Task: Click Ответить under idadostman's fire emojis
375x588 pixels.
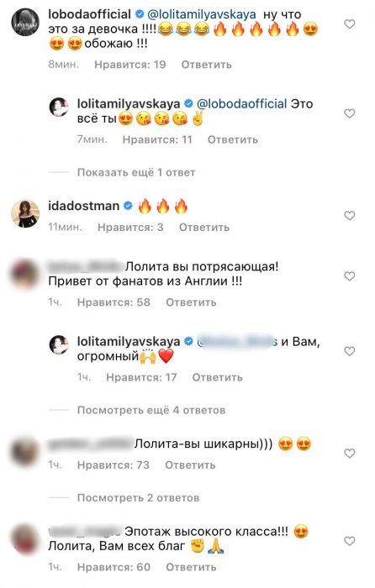Action: click(x=203, y=228)
